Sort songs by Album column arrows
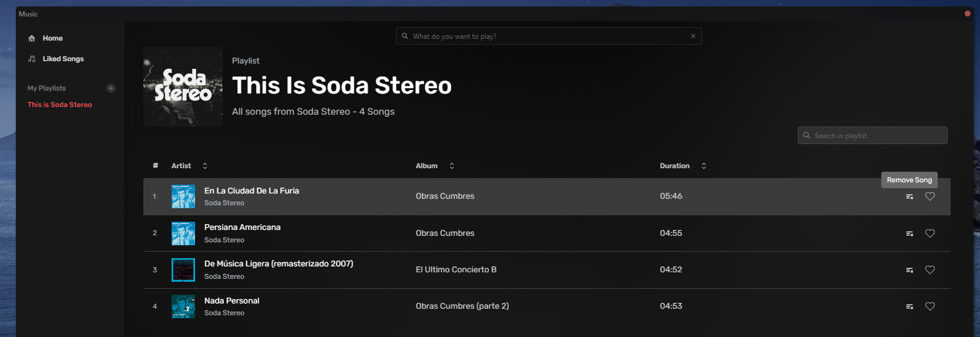The height and width of the screenshot is (337, 980). click(452, 166)
